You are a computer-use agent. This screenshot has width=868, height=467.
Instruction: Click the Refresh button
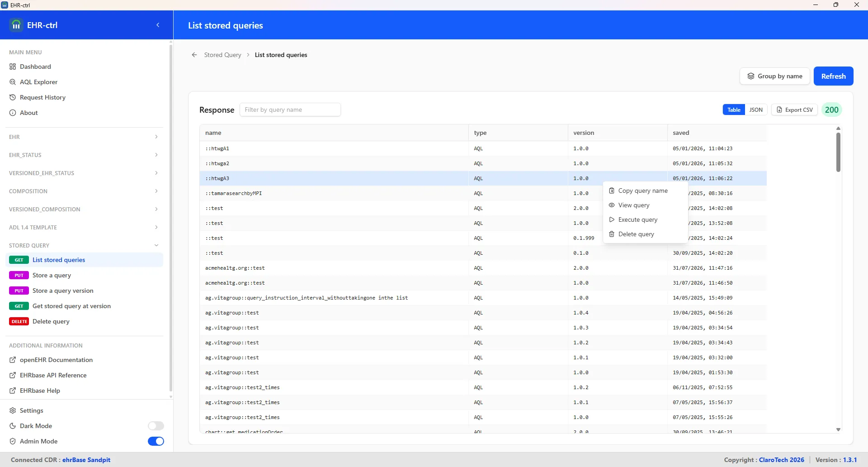(833, 76)
